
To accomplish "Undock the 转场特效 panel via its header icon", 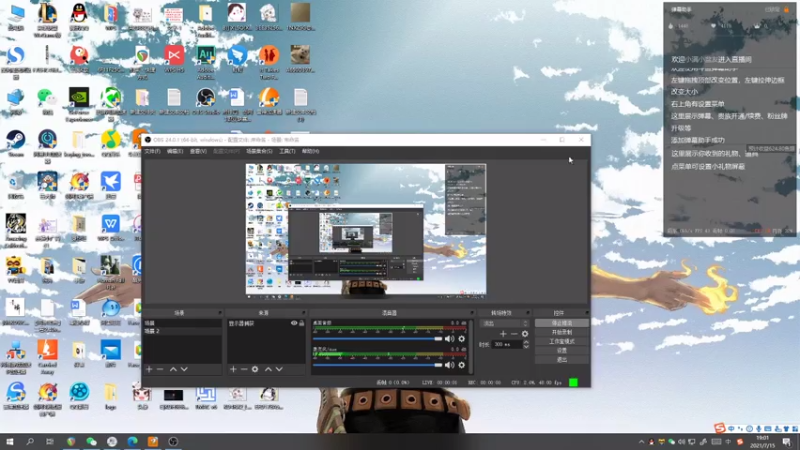I will (528, 313).
